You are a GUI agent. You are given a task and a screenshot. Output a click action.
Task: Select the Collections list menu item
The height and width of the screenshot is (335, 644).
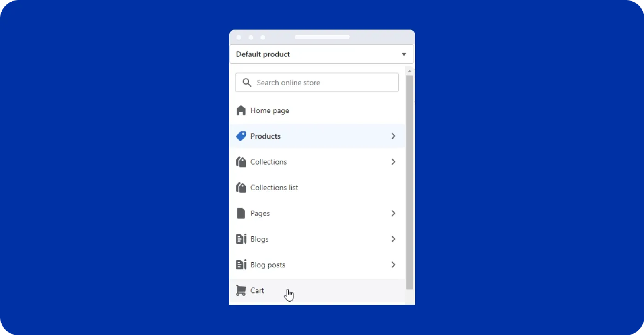317,188
